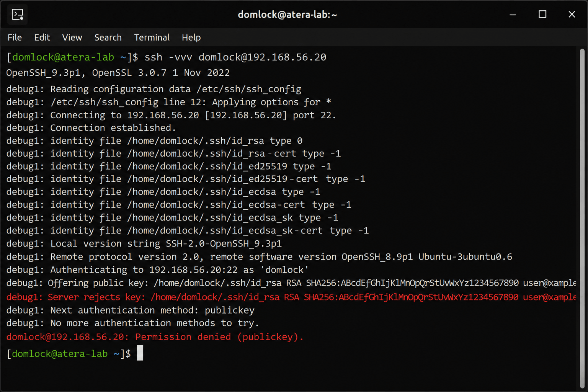The width and height of the screenshot is (588, 392).
Task: Open the File menu
Action: point(15,38)
